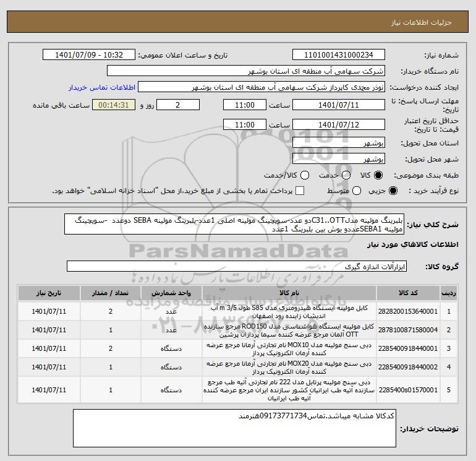Viewport: 476px width, 461px height.
Task: Click the buyer notes text area
Action: click(x=234, y=428)
